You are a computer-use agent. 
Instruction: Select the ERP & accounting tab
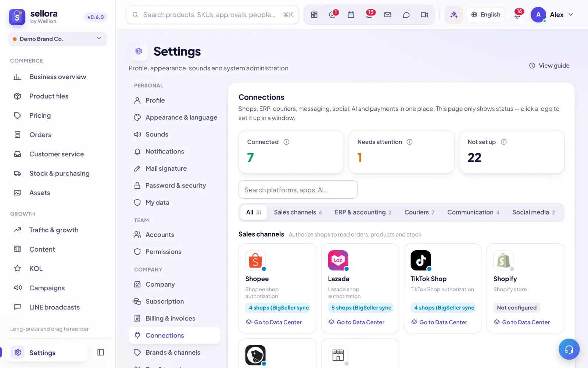pos(363,212)
